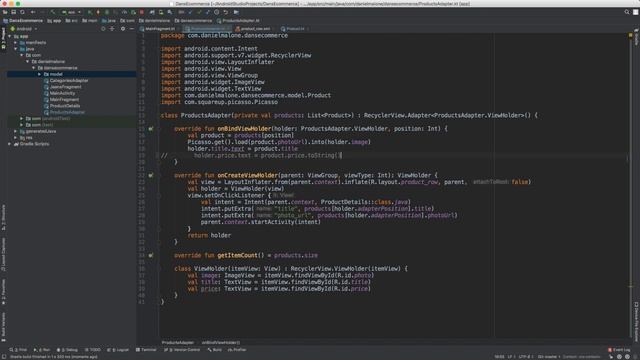The width and height of the screenshot is (640, 360).
Task: Open the app run configuration dropdown
Action: (x=71, y=12)
